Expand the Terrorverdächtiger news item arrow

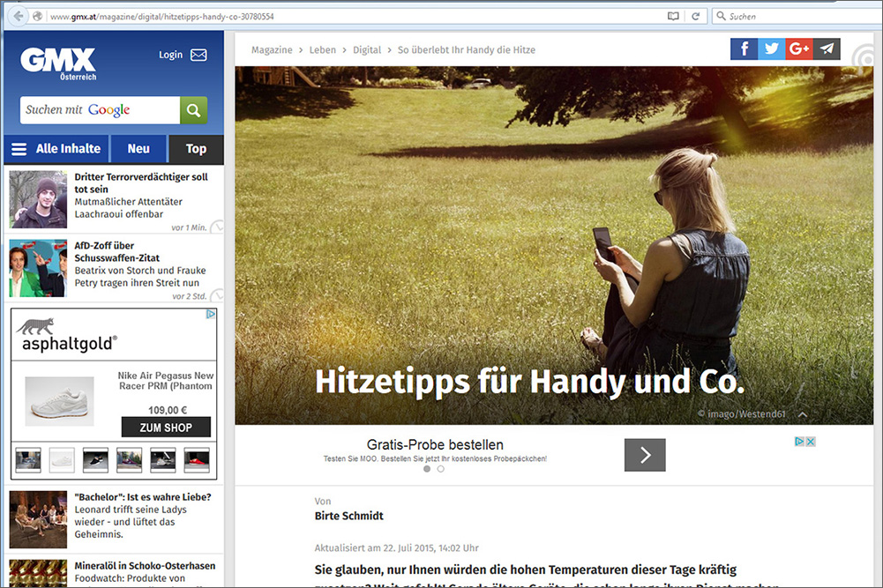point(217,227)
